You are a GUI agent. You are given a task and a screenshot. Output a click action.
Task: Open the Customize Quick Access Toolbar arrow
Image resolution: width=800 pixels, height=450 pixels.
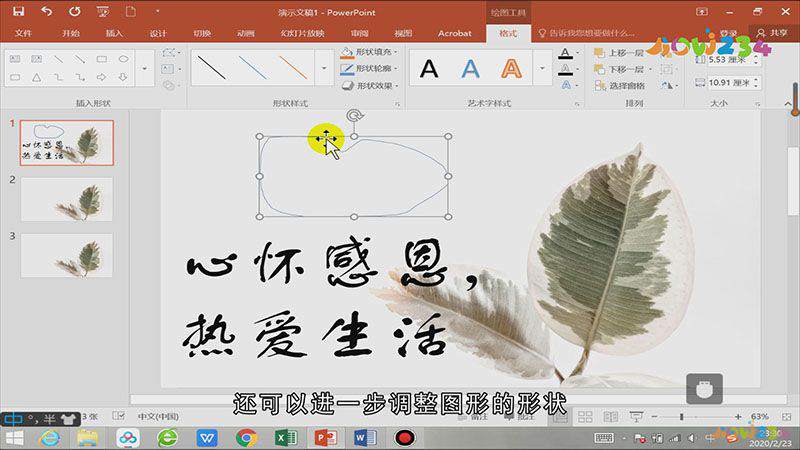(x=157, y=11)
